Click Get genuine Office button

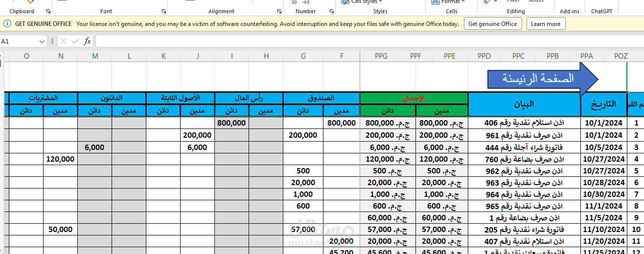(x=493, y=23)
